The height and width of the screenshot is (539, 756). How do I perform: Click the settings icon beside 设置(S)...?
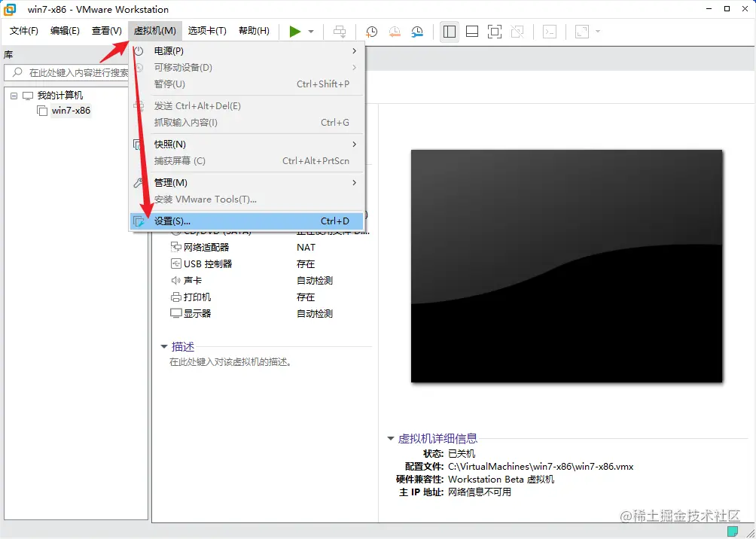(x=139, y=221)
